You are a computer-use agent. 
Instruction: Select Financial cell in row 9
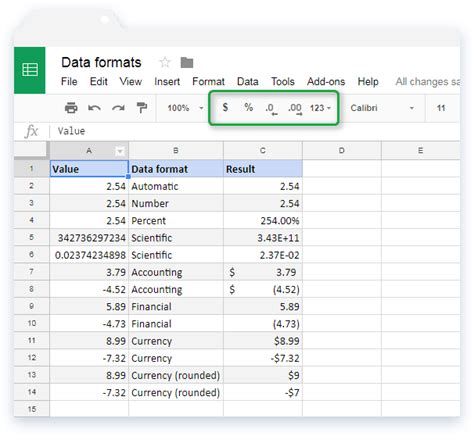click(x=176, y=306)
